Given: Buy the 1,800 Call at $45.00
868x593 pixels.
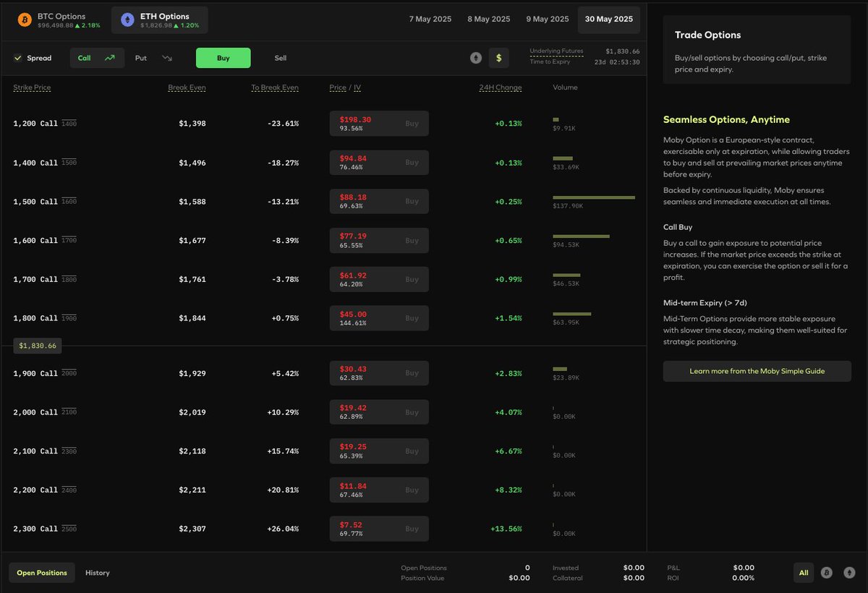Looking at the screenshot, I should pos(379,318).
